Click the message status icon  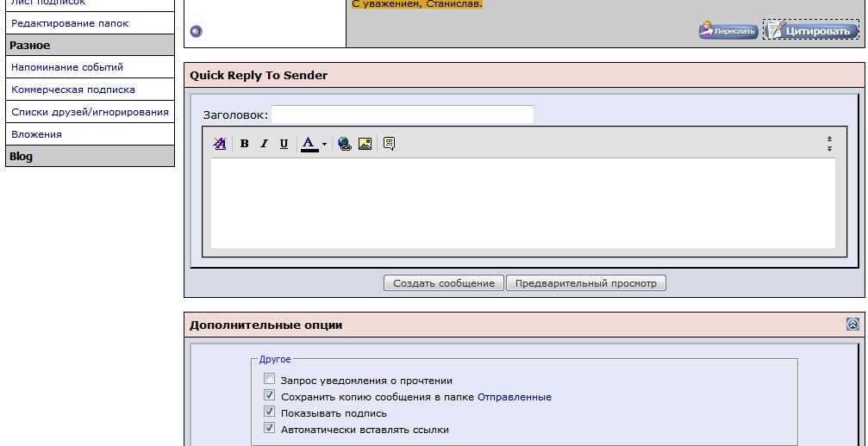196,32
